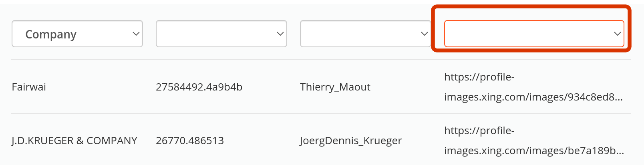Viewport: 644px width, 165px height.
Task: Select the Thierry_Maout cell
Action: click(335, 87)
